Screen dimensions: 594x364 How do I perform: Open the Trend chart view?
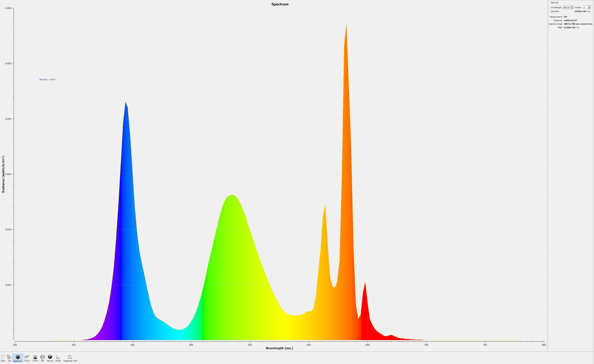(x=26, y=358)
